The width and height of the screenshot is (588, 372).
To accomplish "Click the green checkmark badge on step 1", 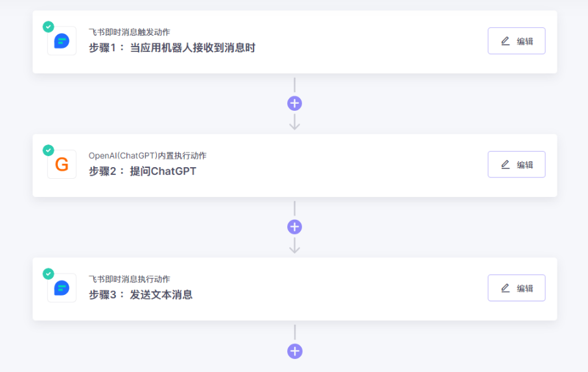I will tap(49, 27).
